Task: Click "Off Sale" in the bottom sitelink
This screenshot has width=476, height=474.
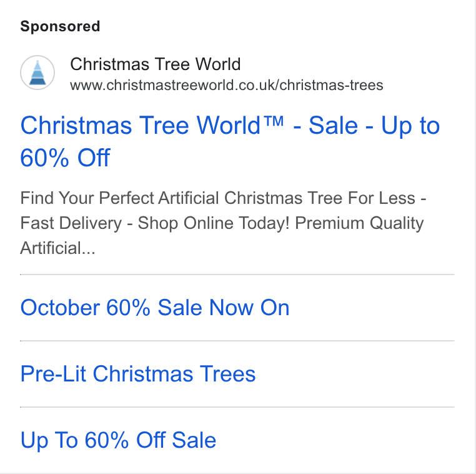Action: (x=176, y=440)
